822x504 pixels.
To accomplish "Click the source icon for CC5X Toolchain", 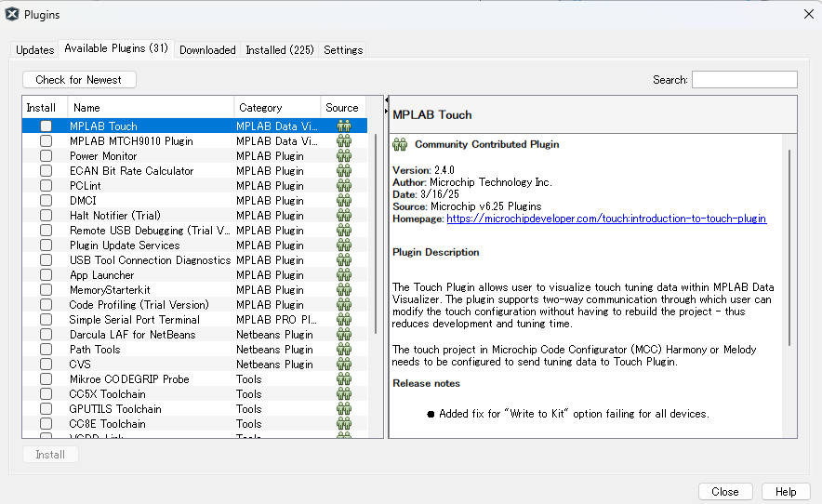I will (344, 394).
